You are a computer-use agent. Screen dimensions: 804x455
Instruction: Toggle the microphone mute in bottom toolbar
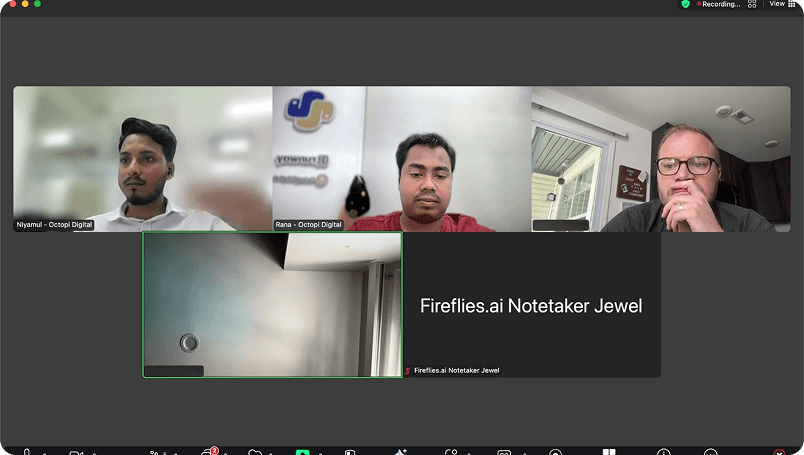27,452
